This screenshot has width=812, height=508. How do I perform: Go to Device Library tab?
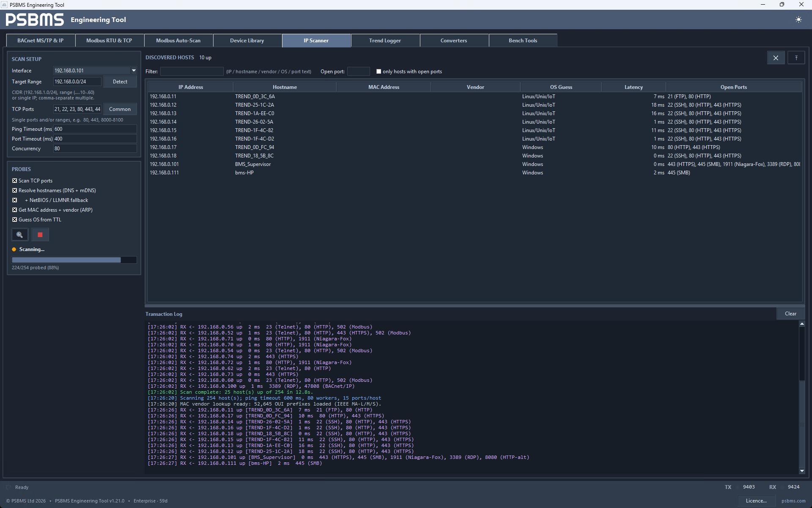247,41
